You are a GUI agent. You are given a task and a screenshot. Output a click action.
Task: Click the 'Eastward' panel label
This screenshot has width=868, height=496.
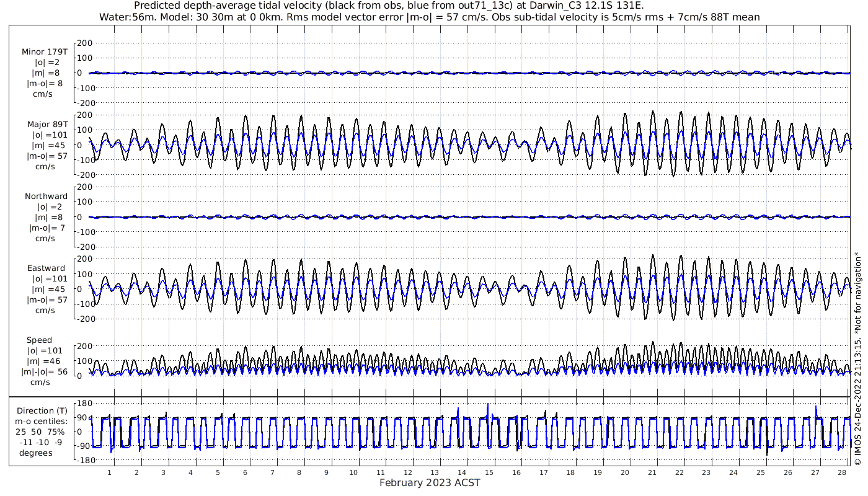(46, 268)
